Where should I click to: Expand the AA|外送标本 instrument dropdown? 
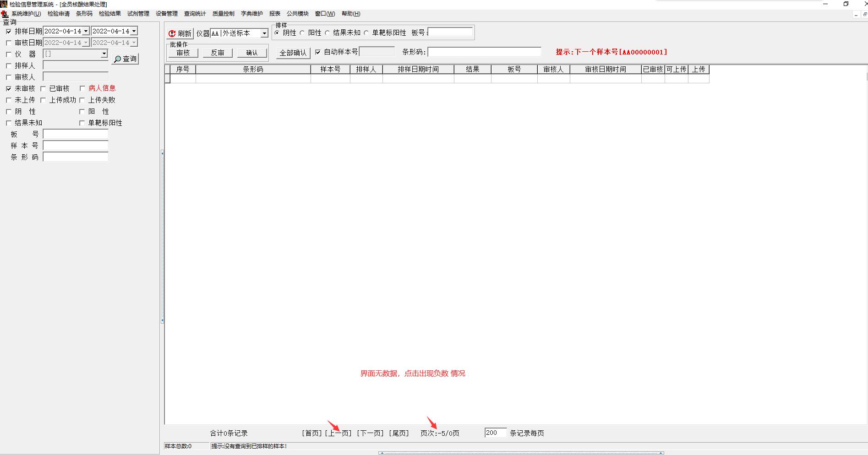[x=264, y=33]
